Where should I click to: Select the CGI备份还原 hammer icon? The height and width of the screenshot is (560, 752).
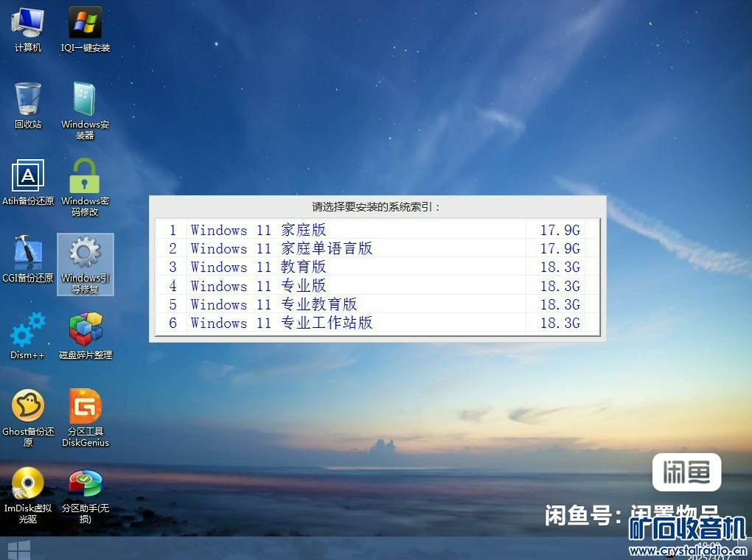28,259
